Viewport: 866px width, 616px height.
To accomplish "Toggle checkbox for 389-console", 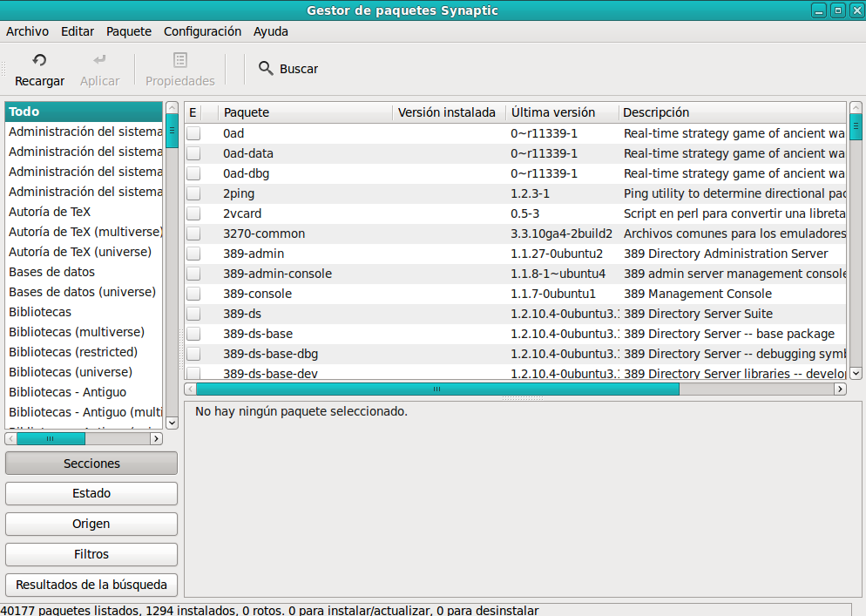I will point(193,294).
